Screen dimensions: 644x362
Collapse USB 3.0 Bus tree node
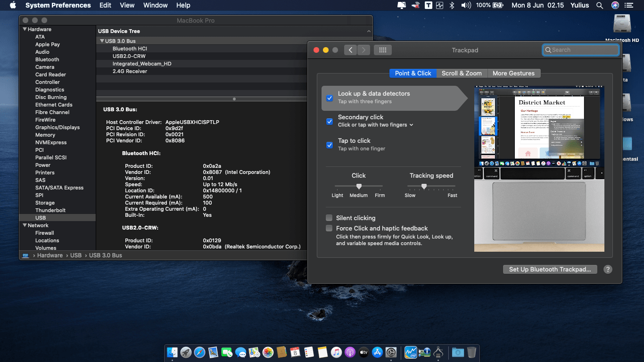pyautogui.click(x=102, y=41)
